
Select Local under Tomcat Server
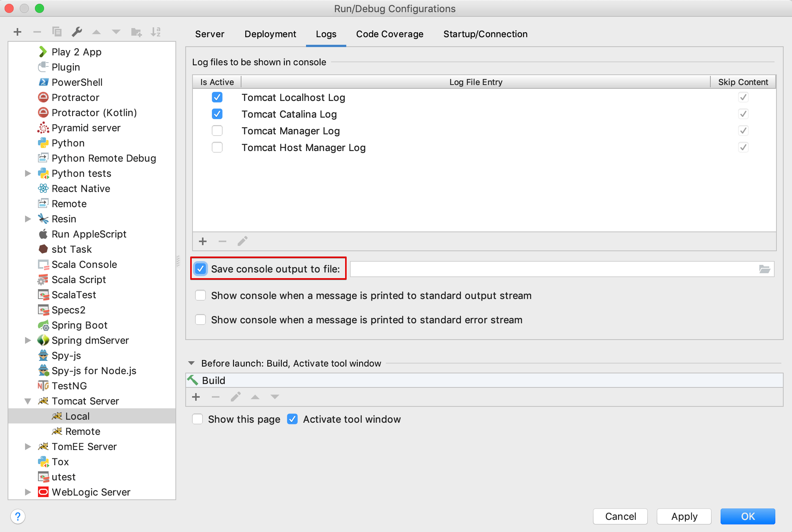point(92,416)
